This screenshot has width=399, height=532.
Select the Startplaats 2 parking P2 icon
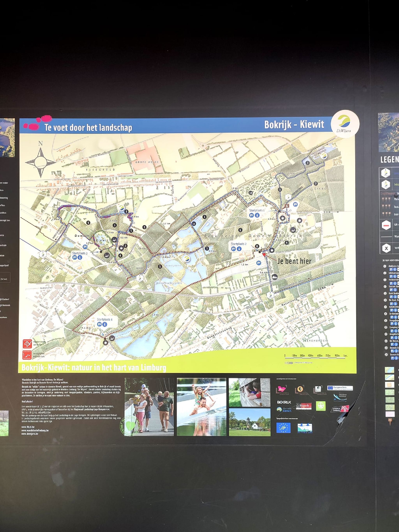234,249
